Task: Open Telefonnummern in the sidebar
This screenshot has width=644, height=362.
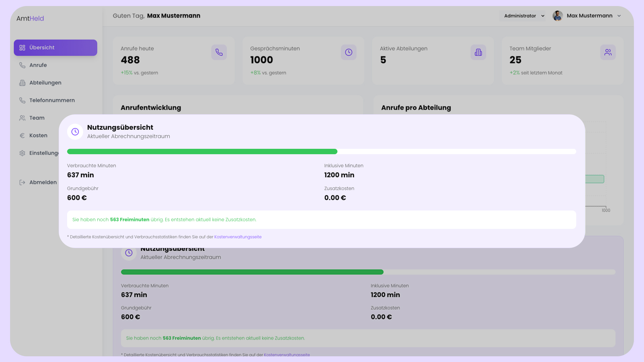Action: (52, 100)
